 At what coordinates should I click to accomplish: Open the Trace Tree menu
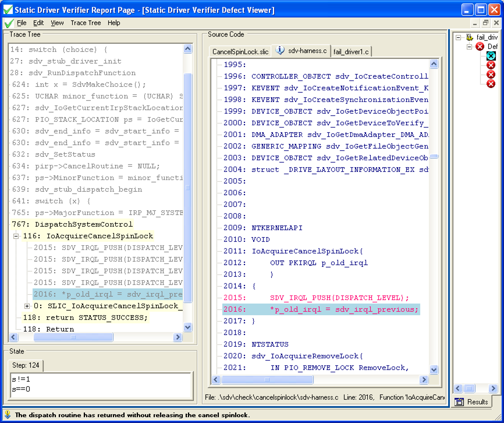click(x=86, y=23)
